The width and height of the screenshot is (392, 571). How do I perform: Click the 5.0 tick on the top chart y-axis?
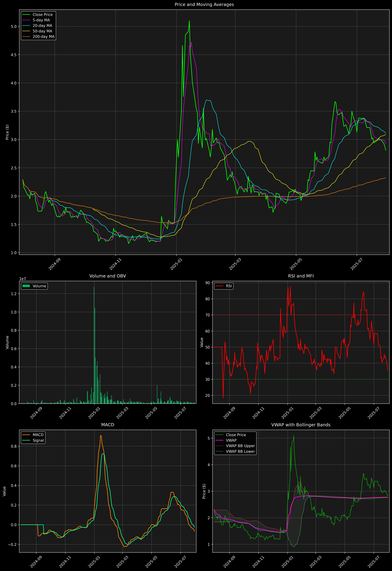14,27
